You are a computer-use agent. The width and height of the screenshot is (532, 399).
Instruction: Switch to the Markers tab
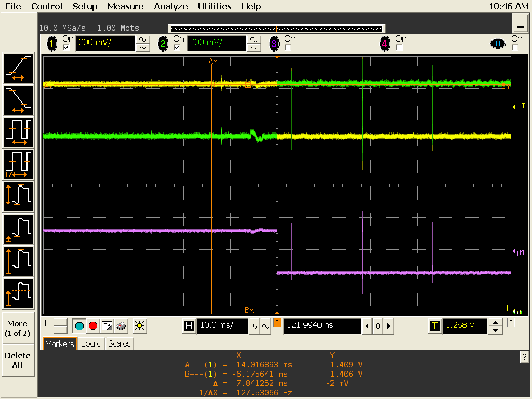click(59, 344)
